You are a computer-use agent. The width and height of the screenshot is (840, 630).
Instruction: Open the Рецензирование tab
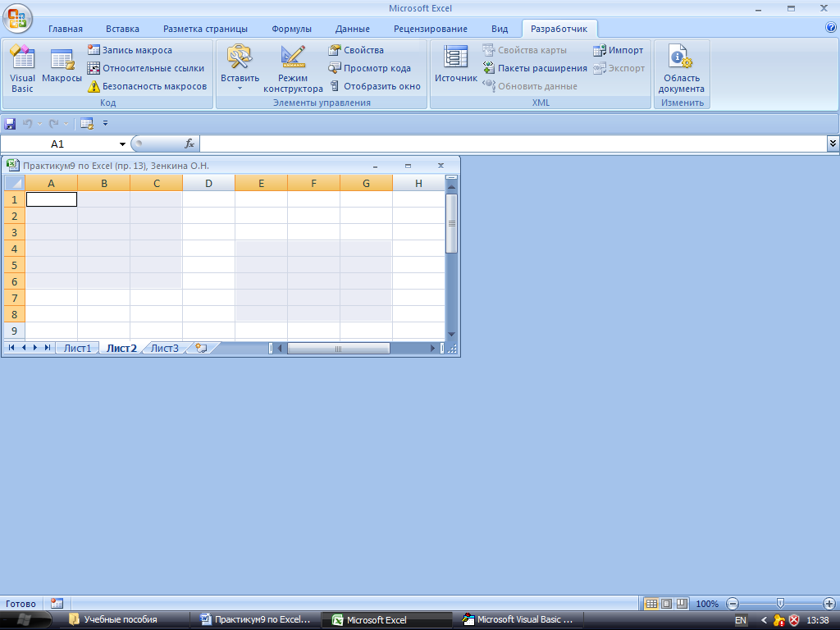pos(430,29)
